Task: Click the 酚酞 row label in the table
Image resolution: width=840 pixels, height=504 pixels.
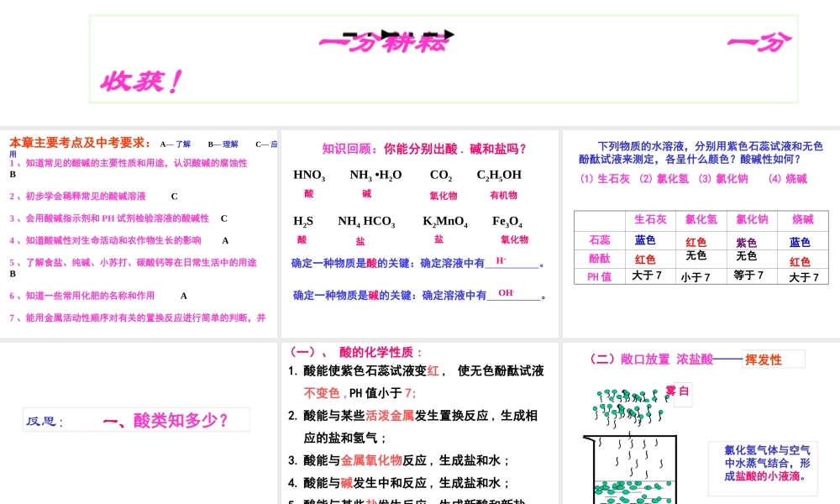Action: click(x=600, y=259)
